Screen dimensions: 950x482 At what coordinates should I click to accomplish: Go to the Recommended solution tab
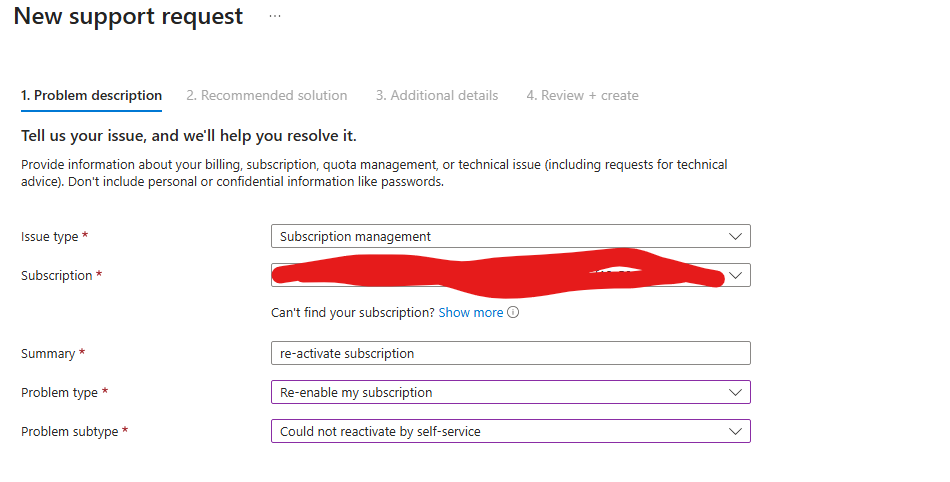click(267, 96)
